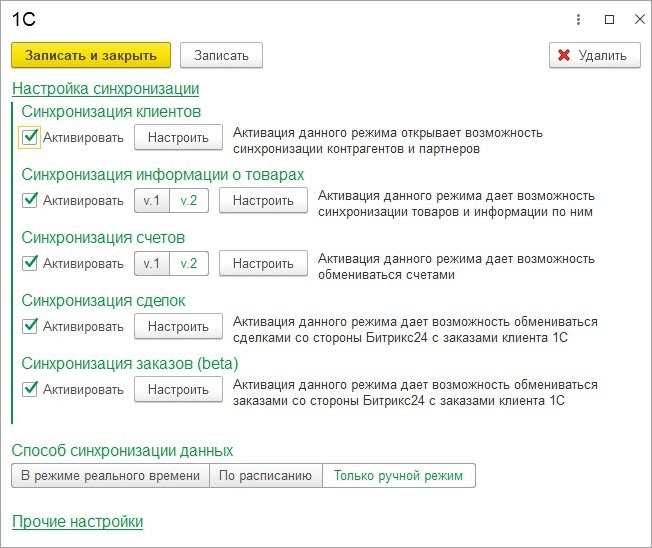Switch to В режиме реального времени mode

[110, 475]
